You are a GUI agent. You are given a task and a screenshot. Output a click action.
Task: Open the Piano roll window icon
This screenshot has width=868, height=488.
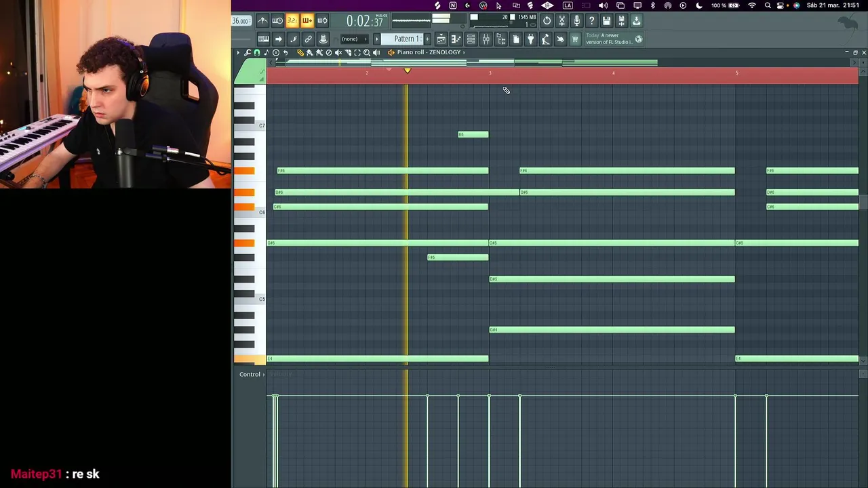click(456, 39)
